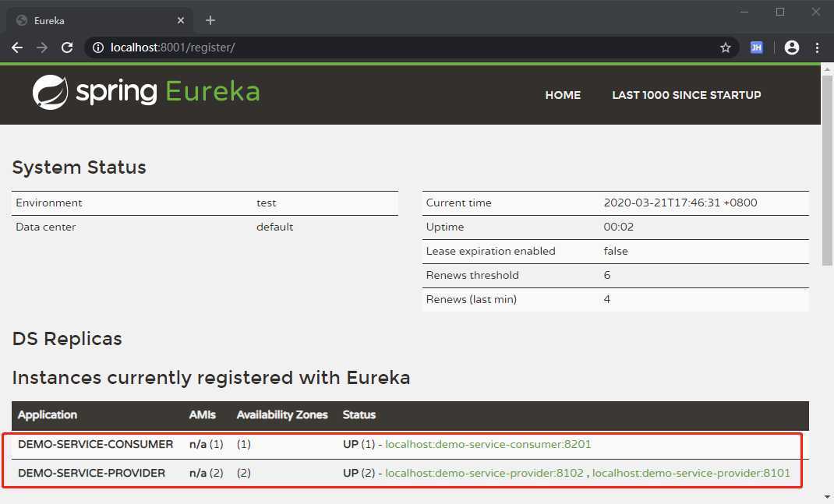Select availability zone '(2)' in provider row

244,473
